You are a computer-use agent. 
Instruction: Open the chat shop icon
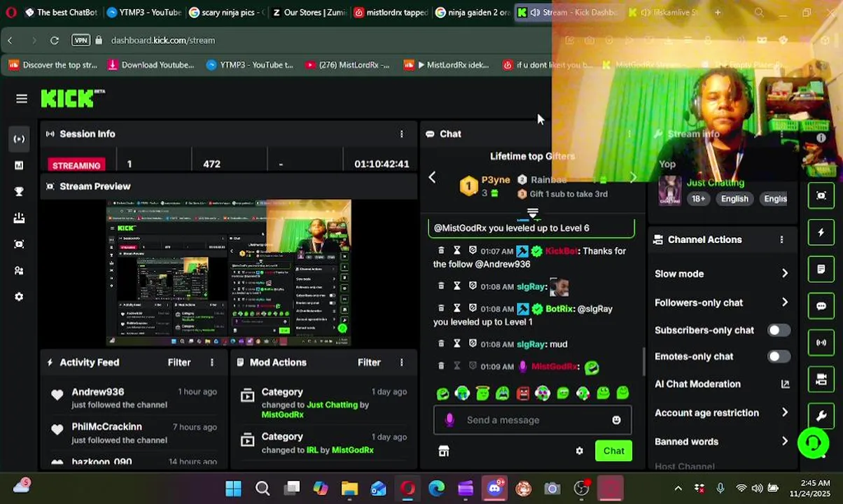(443, 451)
